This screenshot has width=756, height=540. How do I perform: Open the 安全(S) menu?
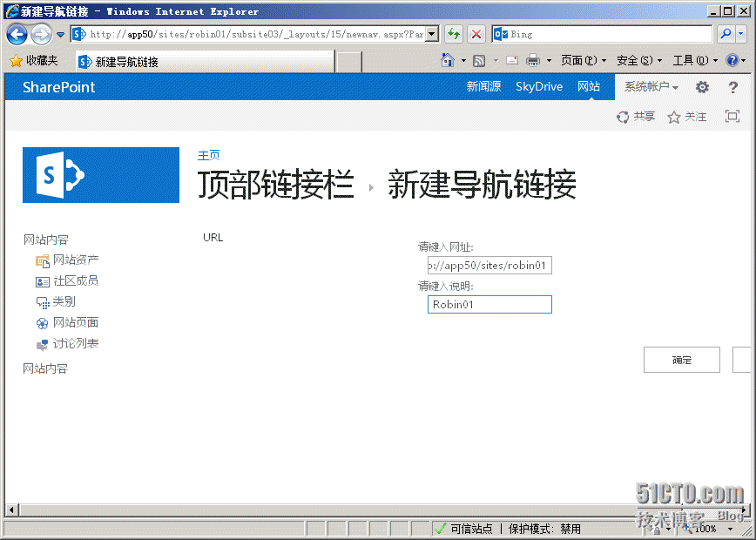[639, 61]
